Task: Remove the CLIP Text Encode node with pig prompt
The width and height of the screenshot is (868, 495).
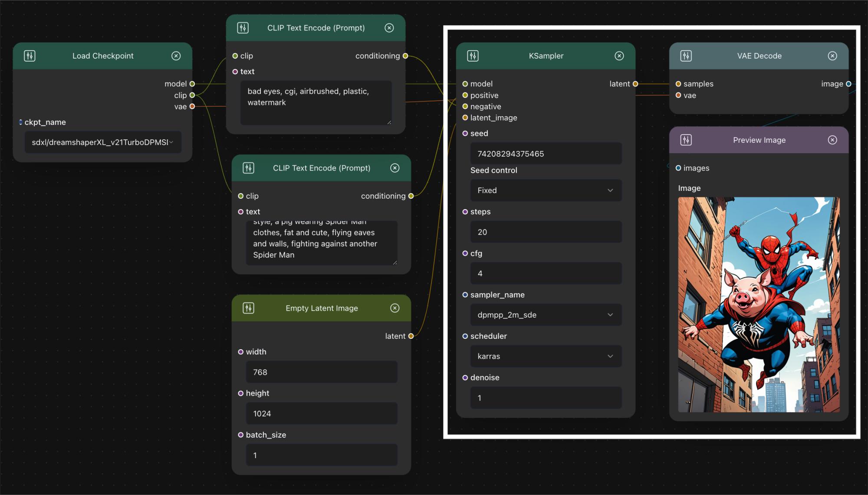Action: 395,168
